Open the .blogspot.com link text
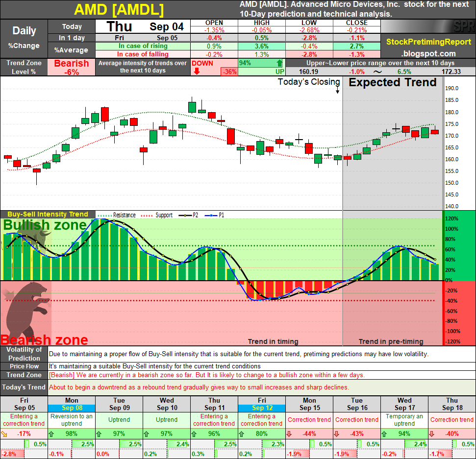Image resolution: width=476 pixels, height=459 pixels. click(428, 54)
